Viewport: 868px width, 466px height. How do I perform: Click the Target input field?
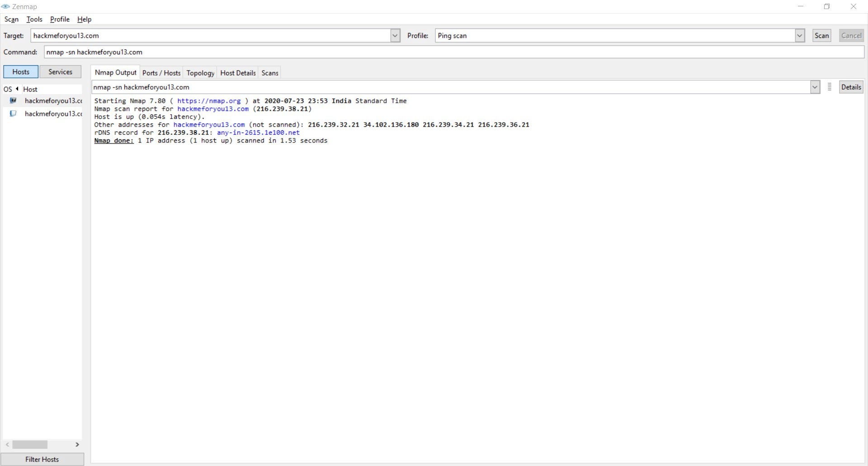pos(211,35)
